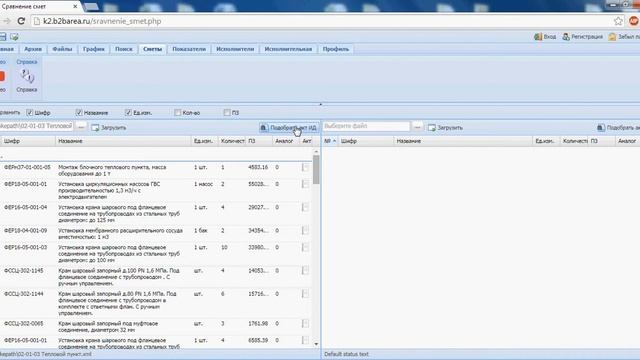Click Загрузить button in left panel

[109, 128]
